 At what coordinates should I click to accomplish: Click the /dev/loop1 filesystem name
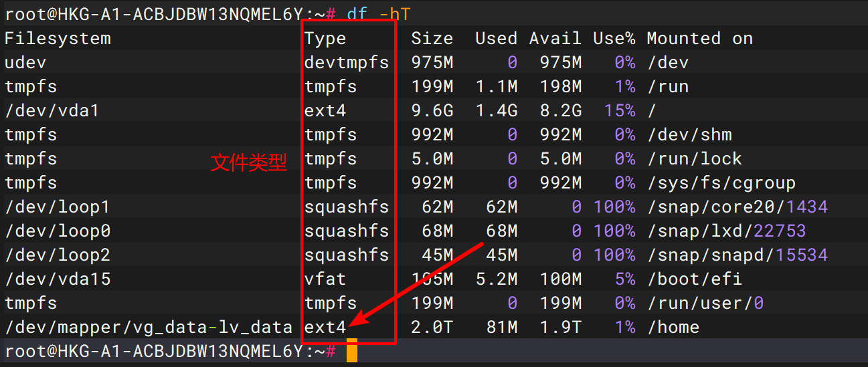point(58,207)
